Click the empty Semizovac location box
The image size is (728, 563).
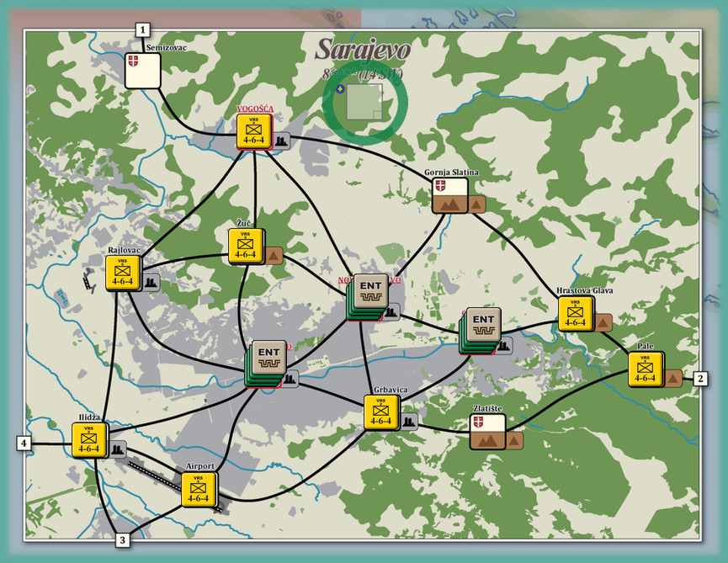(x=142, y=71)
